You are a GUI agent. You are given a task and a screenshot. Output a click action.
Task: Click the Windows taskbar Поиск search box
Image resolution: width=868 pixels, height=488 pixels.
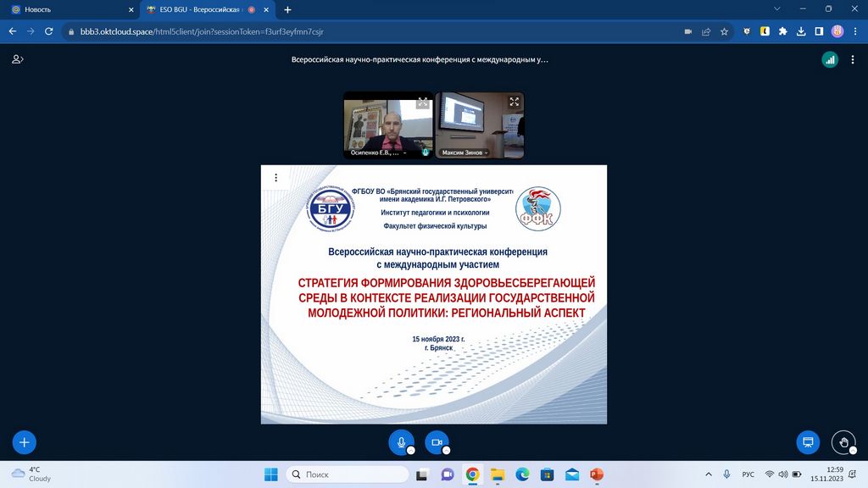[348, 474]
